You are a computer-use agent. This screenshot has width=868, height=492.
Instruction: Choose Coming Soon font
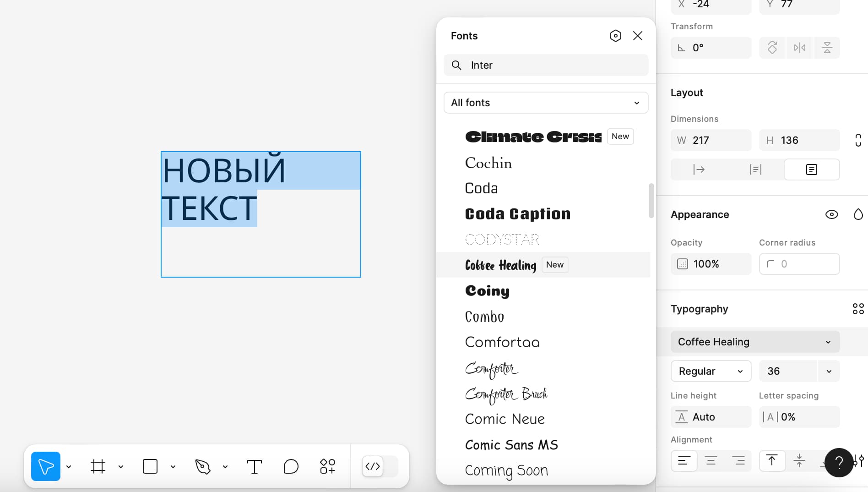click(543, 470)
